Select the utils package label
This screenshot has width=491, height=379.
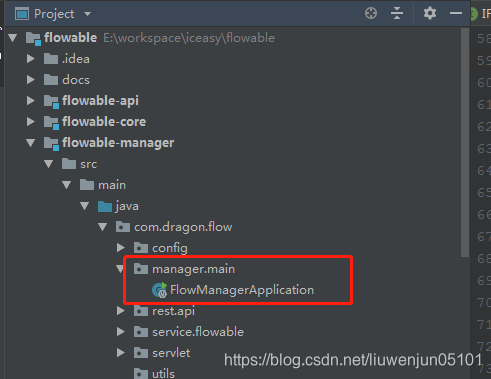(163, 374)
